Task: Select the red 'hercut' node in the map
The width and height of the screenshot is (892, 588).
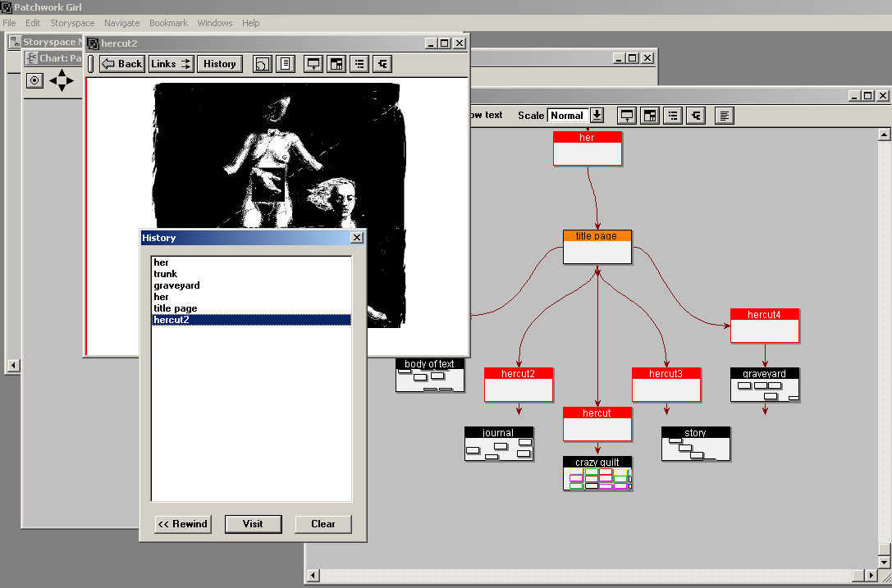Action: (597, 424)
